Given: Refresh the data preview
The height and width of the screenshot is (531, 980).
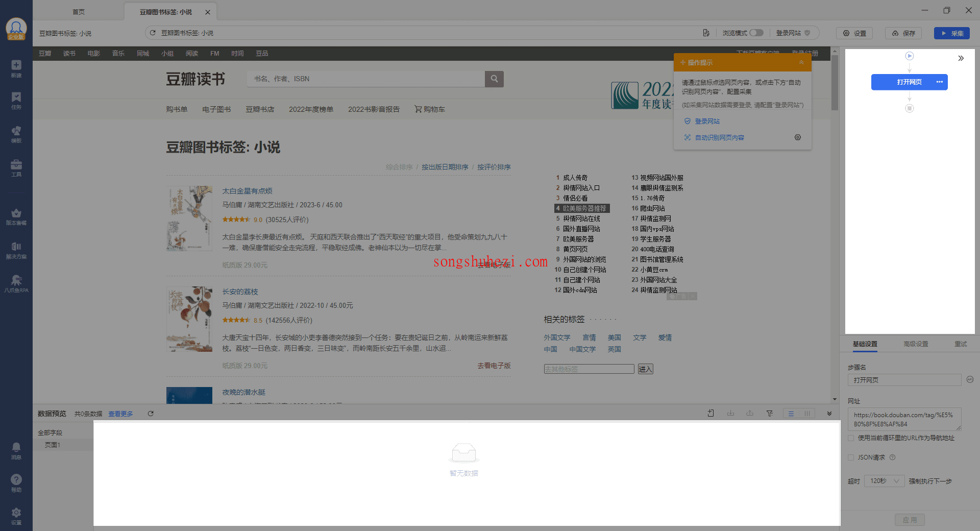Looking at the screenshot, I should point(151,414).
